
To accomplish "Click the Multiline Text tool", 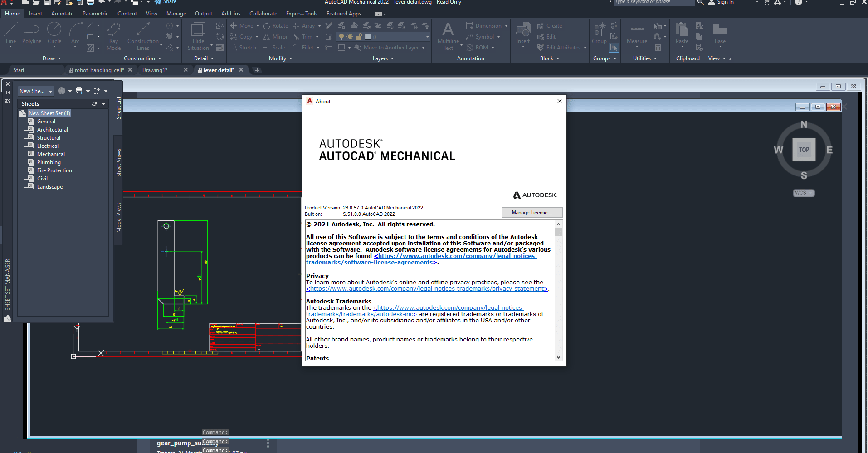I will click(x=448, y=36).
